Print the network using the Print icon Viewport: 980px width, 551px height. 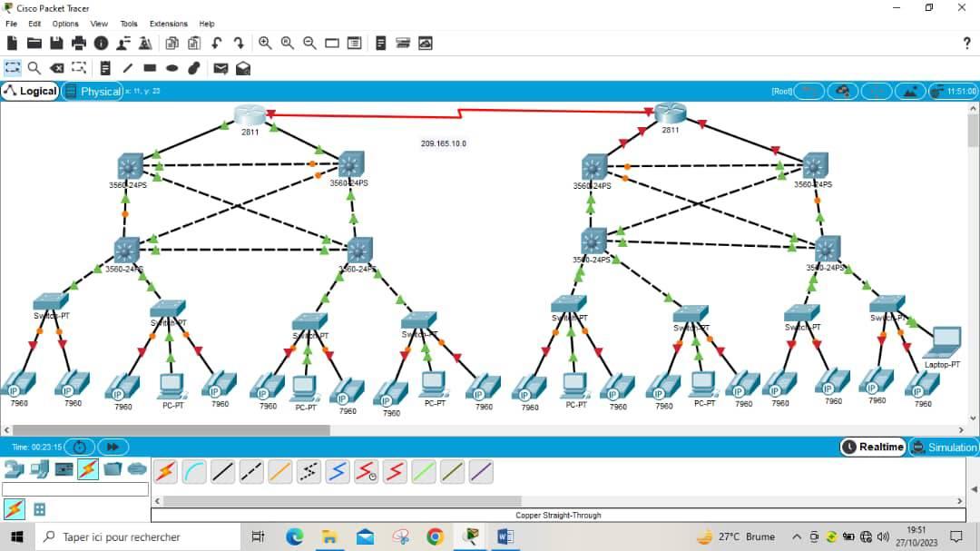click(79, 44)
